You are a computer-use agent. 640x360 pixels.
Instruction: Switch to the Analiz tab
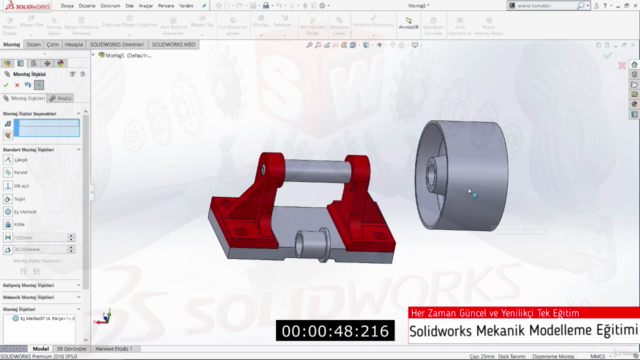60,98
